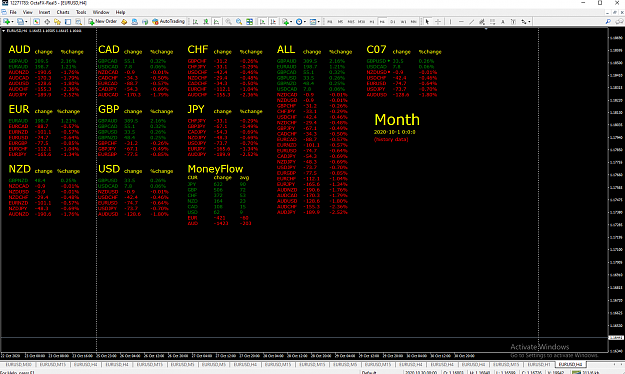Image resolution: width=625 pixels, height=374 pixels.
Task: Select the Text Label tool
Action: [x=513, y=22]
